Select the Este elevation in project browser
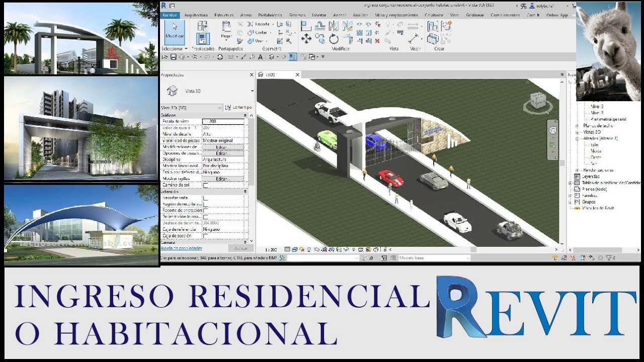644x362 pixels. [x=595, y=144]
